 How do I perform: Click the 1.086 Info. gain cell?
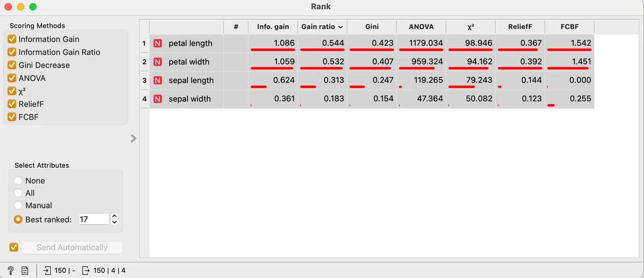(x=273, y=43)
